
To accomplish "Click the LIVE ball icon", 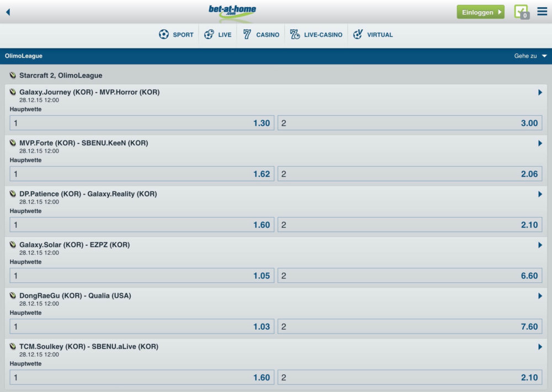I will tap(209, 34).
